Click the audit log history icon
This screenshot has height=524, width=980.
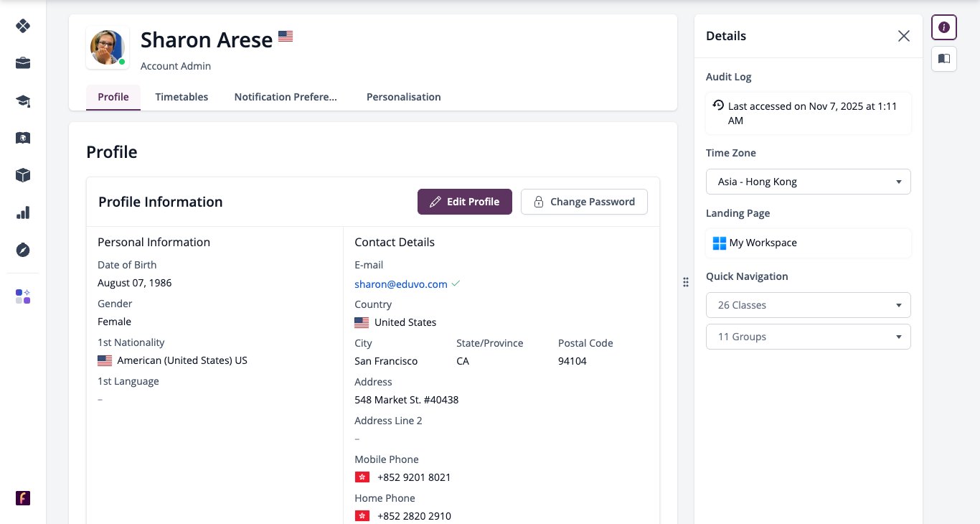click(x=718, y=105)
